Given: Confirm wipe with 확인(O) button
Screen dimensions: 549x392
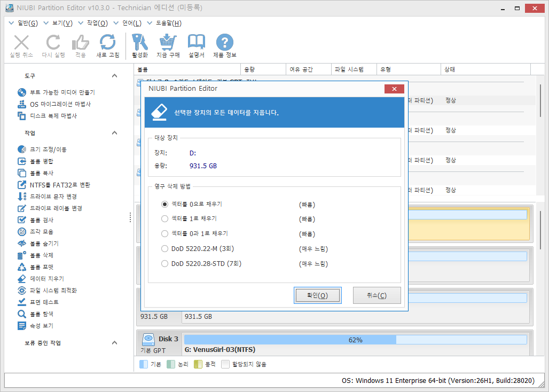Looking at the screenshot, I should pos(318,295).
